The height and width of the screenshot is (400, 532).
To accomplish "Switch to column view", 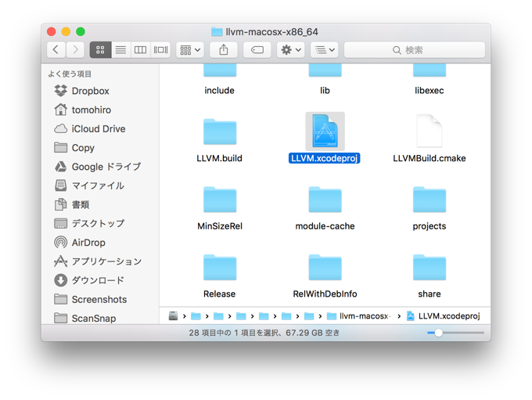I will 141,50.
